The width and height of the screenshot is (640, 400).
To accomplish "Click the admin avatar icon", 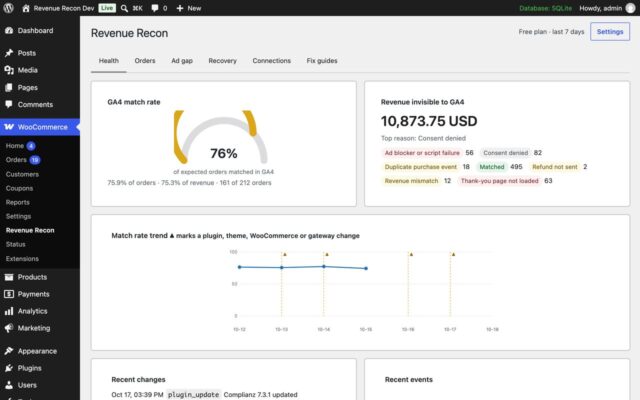I will click(630, 8).
